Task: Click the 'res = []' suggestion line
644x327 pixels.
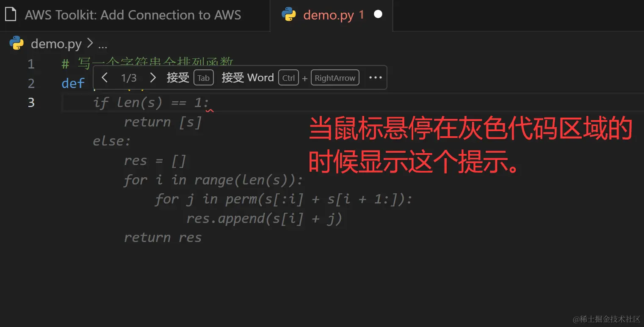Action: click(155, 161)
